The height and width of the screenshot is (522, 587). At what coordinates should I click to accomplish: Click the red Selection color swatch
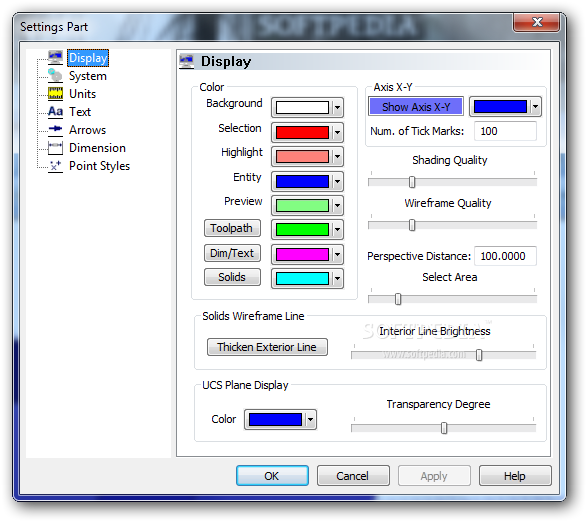[x=302, y=133]
